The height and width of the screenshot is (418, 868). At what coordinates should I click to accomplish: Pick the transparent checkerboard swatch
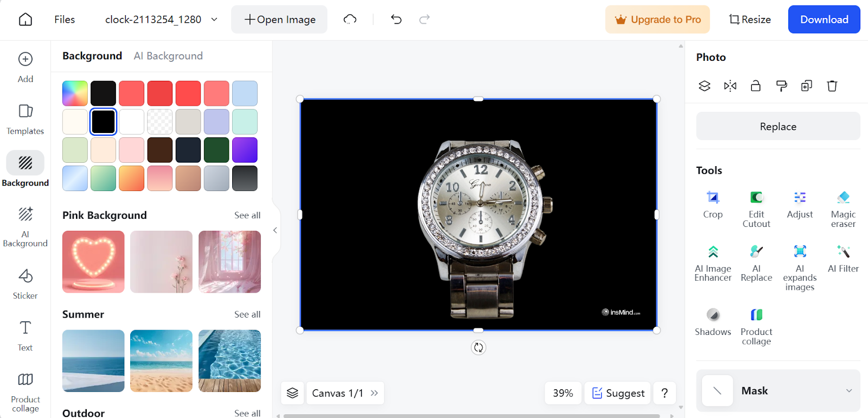coord(160,122)
